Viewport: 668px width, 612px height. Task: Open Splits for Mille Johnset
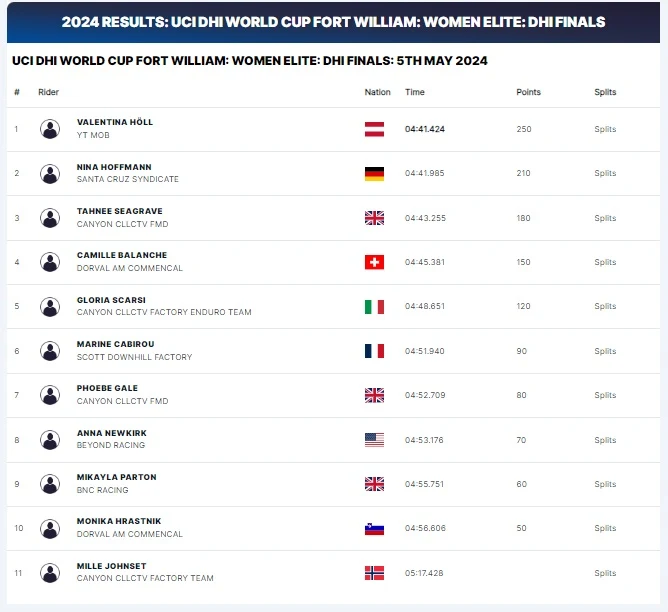click(x=605, y=573)
